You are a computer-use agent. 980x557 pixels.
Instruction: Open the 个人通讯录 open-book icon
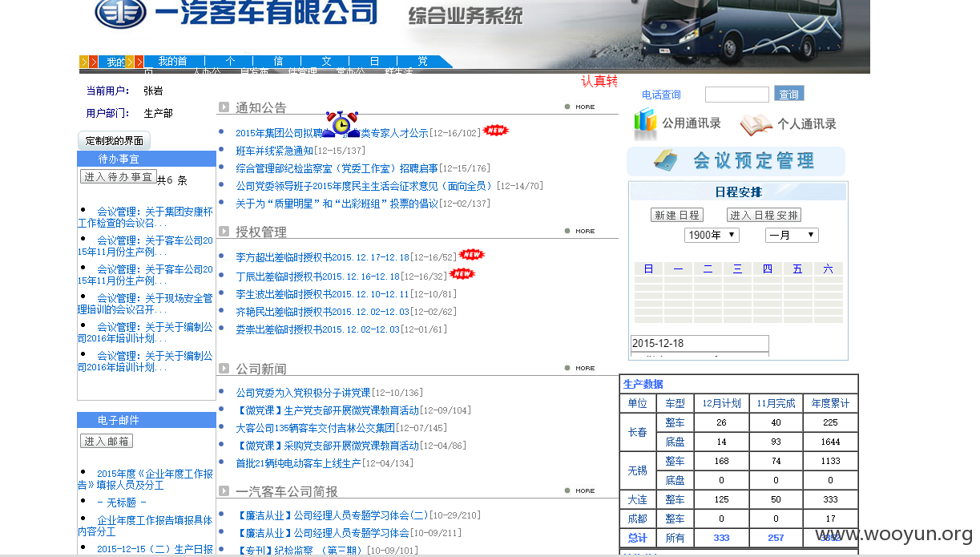tap(756, 125)
